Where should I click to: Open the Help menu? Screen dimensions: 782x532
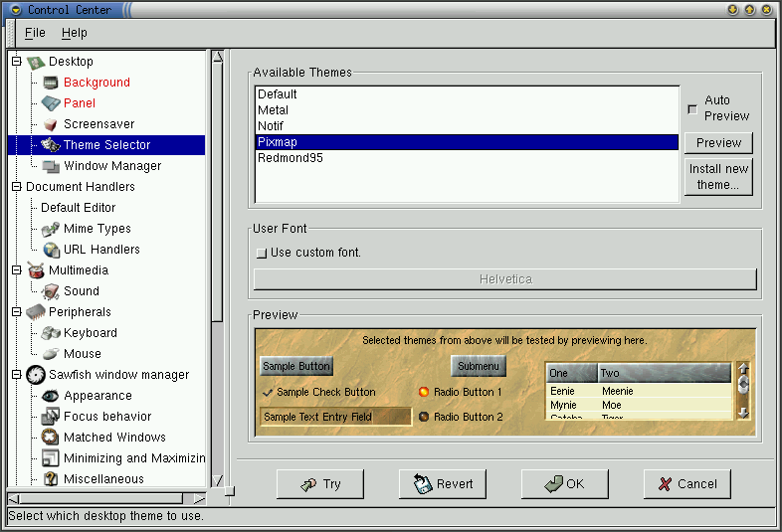point(74,33)
